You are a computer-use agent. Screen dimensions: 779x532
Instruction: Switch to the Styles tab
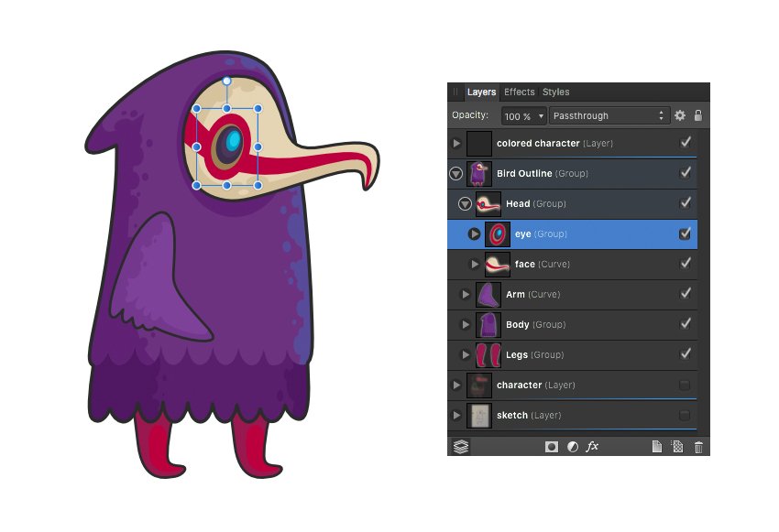pos(556,92)
